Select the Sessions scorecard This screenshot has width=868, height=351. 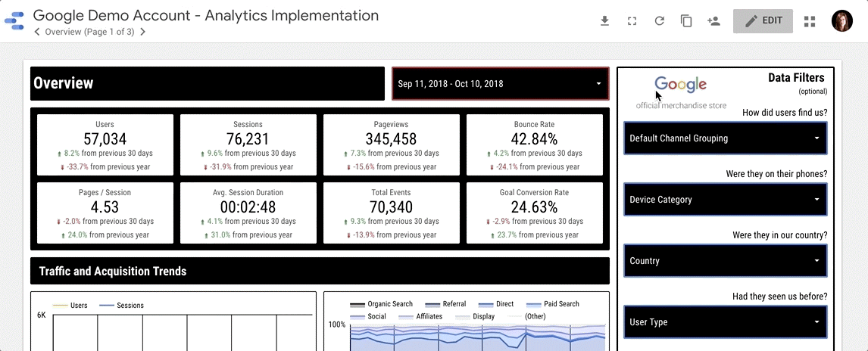[248, 144]
